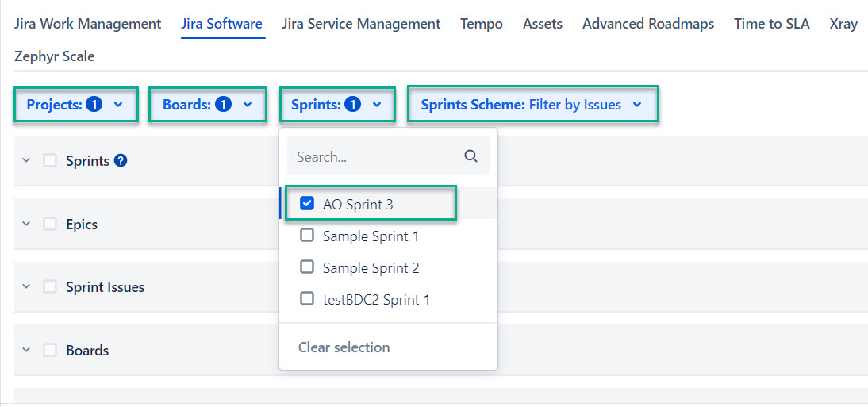
Task: Open the Sprints help question icon
Action: click(x=121, y=160)
